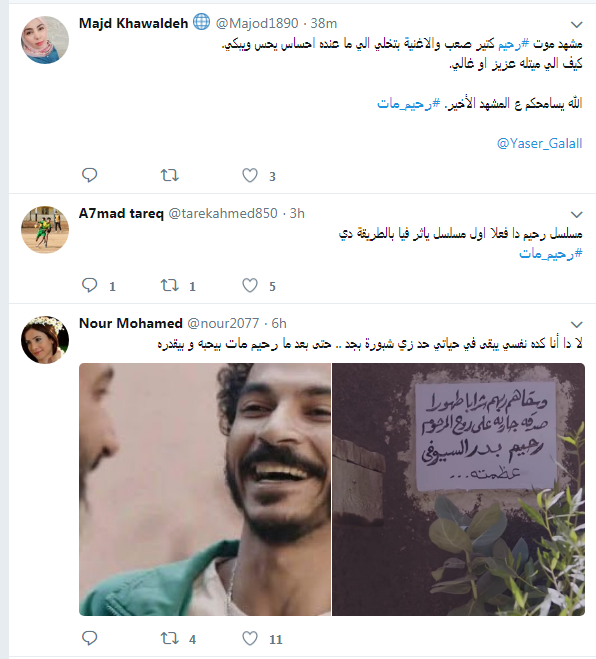Reply to Majd Khawaldeh's tweet
596x659 pixels.
click(89, 175)
